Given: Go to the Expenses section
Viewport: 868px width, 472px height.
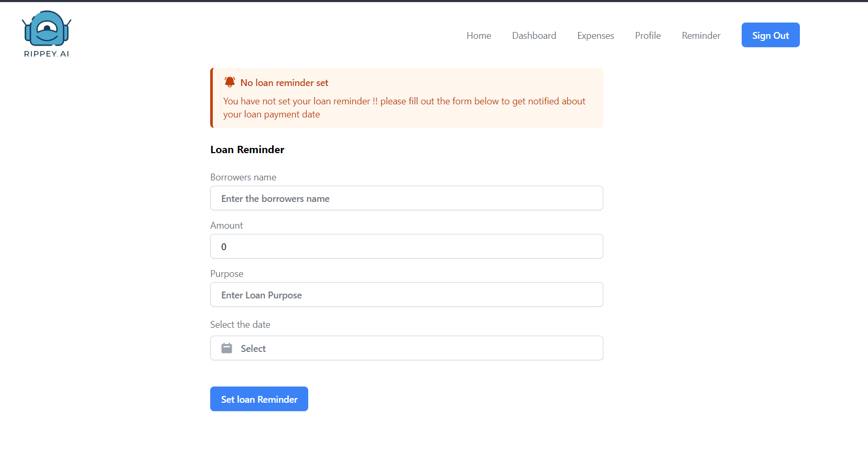Looking at the screenshot, I should pyautogui.click(x=595, y=35).
